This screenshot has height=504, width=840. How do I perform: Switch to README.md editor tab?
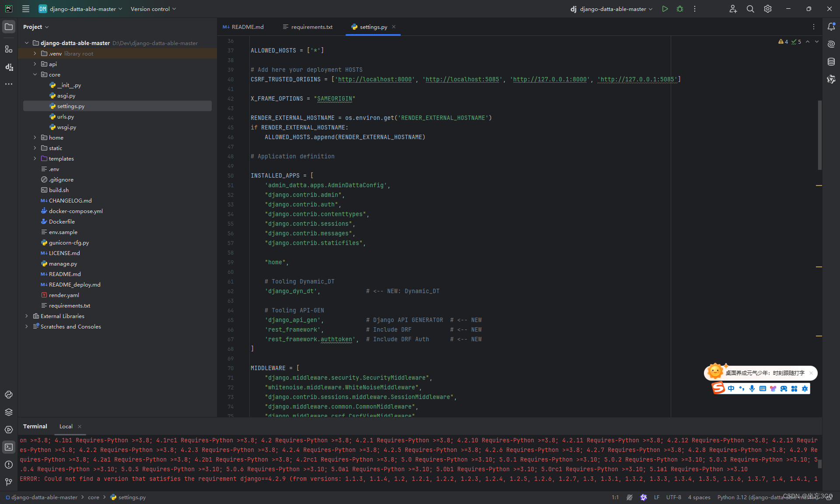[243, 27]
